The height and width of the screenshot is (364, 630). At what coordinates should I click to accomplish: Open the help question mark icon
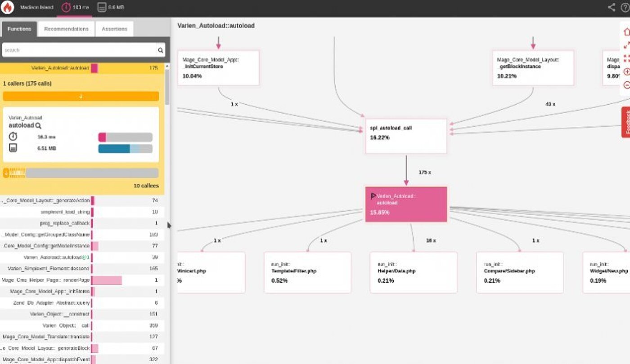[625, 7]
